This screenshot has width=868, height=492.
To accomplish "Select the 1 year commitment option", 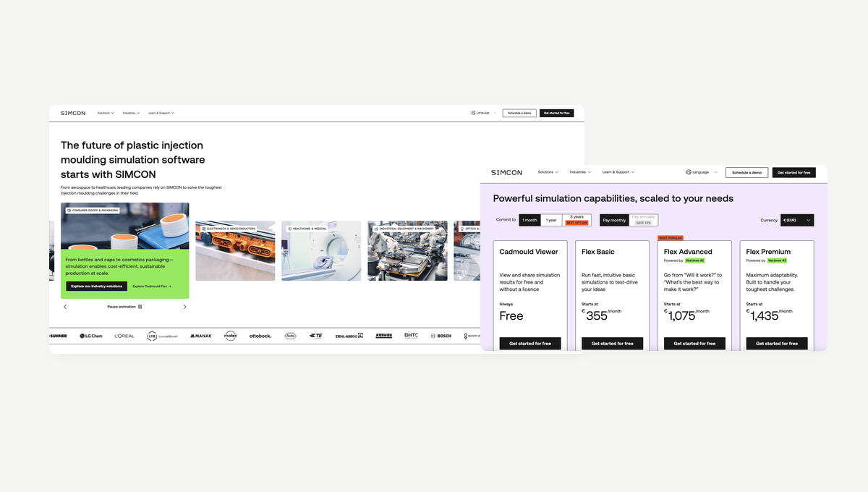I will pos(551,220).
